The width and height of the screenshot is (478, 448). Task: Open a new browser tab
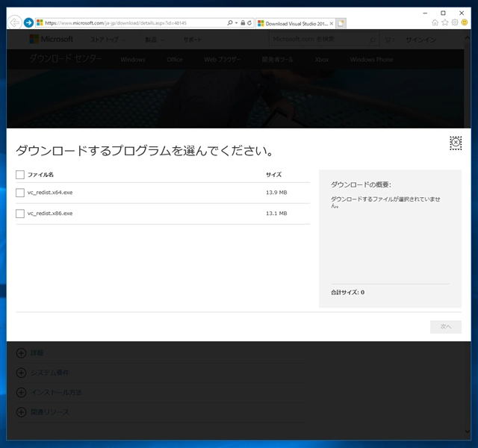(x=341, y=23)
